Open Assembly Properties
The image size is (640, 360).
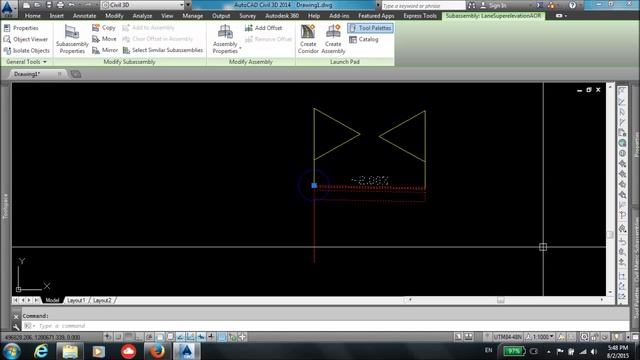tap(225, 39)
